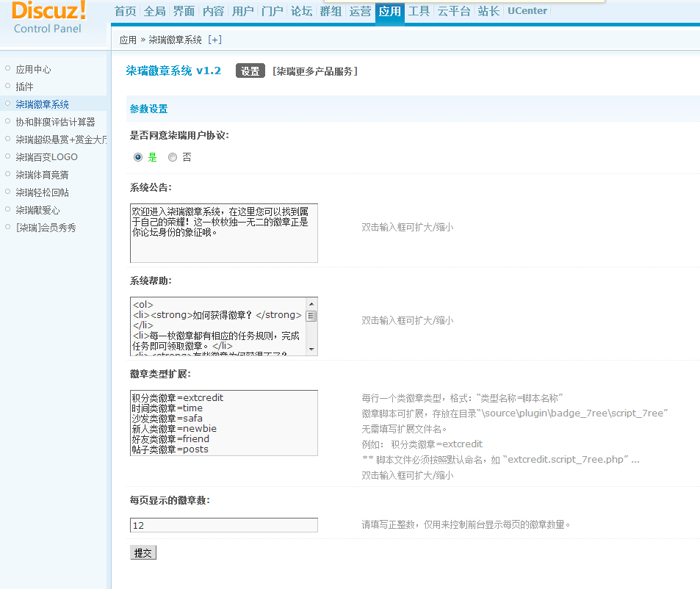Click the [+] add-to-favorites link in breadcrumb
The width and height of the screenshot is (700, 589).
tap(214, 40)
